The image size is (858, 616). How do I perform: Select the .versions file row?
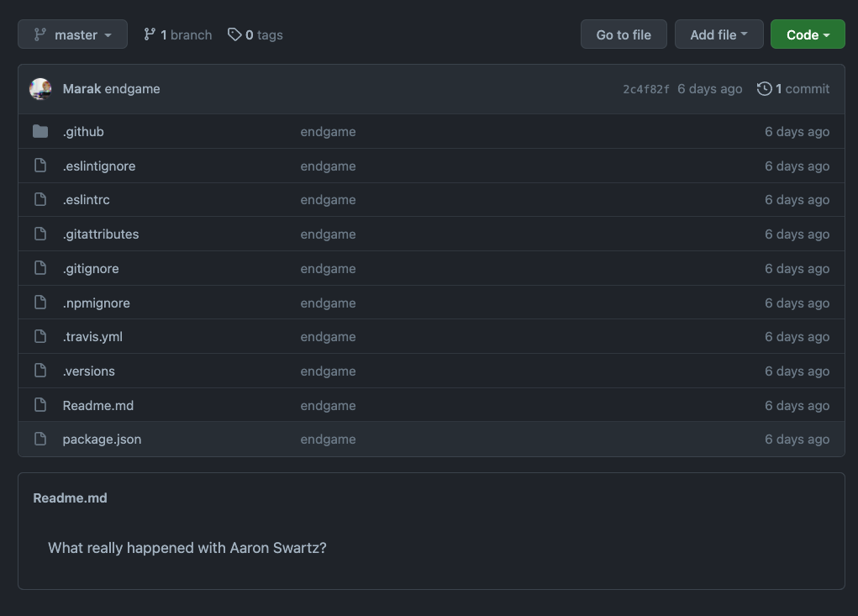tap(88, 371)
